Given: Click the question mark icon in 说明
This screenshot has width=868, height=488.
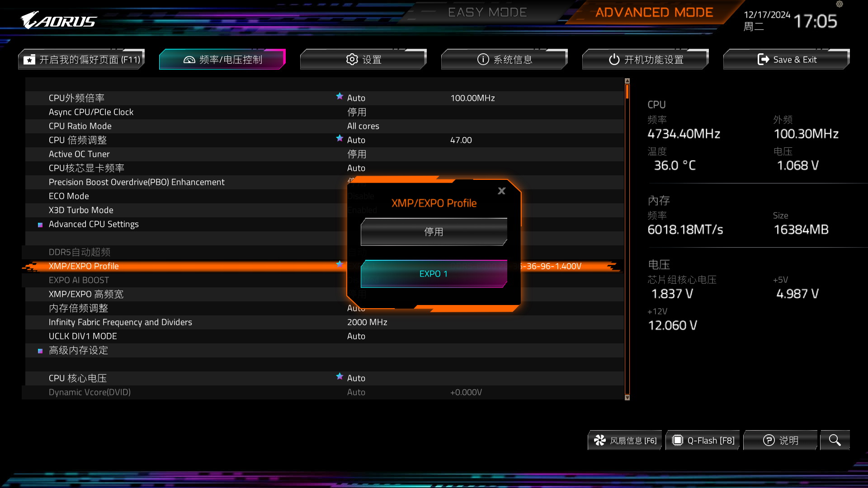Looking at the screenshot, I should (769, 440).
